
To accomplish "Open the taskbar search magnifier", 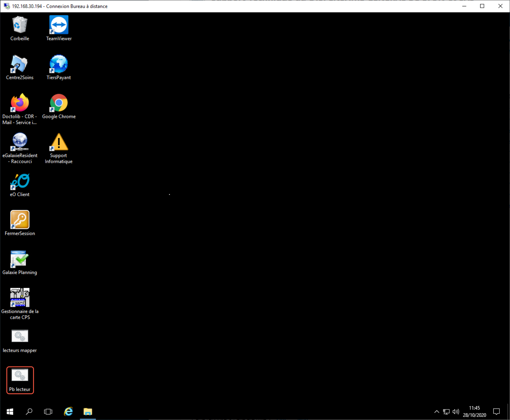I will (29, 412).
